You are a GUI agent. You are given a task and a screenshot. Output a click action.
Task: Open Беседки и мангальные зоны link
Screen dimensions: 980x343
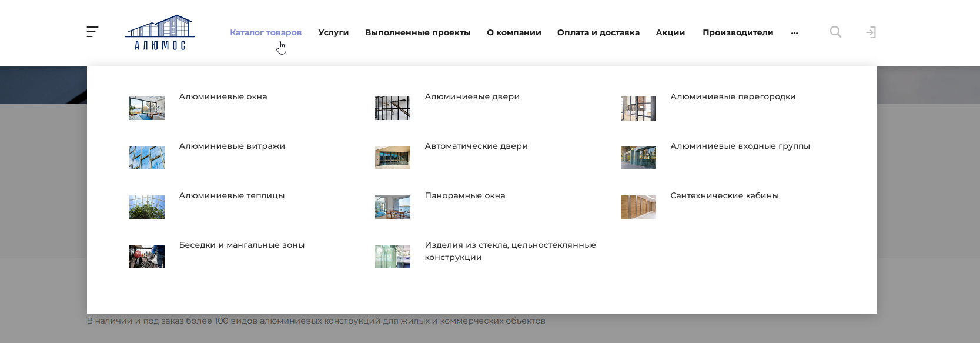[242, 245]
